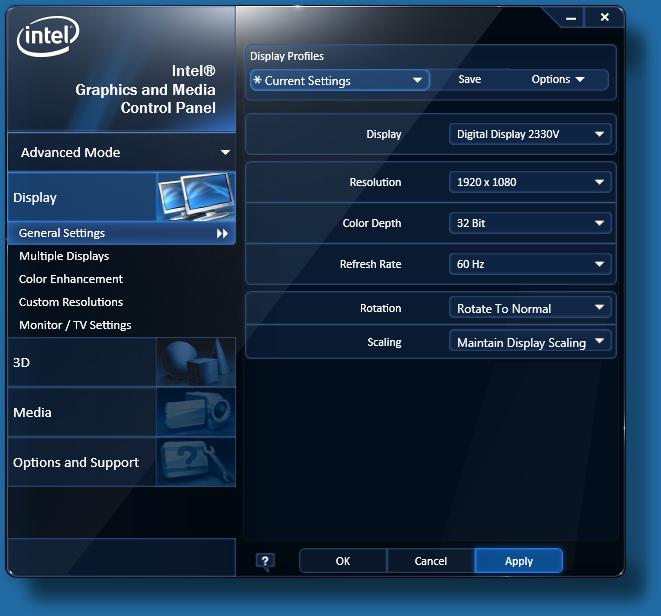661x616 pixels.
Task: Click the Resolution label
Action: coord(375,182)
